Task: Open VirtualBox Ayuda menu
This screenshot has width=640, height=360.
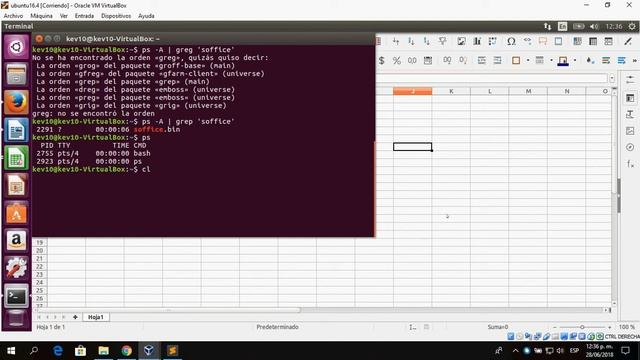Action: click(x=146, y=16)
